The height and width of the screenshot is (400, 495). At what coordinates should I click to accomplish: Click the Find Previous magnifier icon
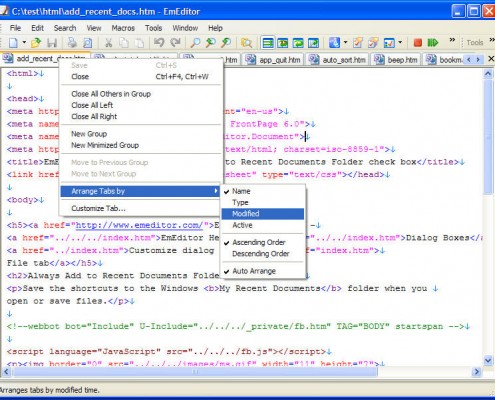[x=226, y=43]
